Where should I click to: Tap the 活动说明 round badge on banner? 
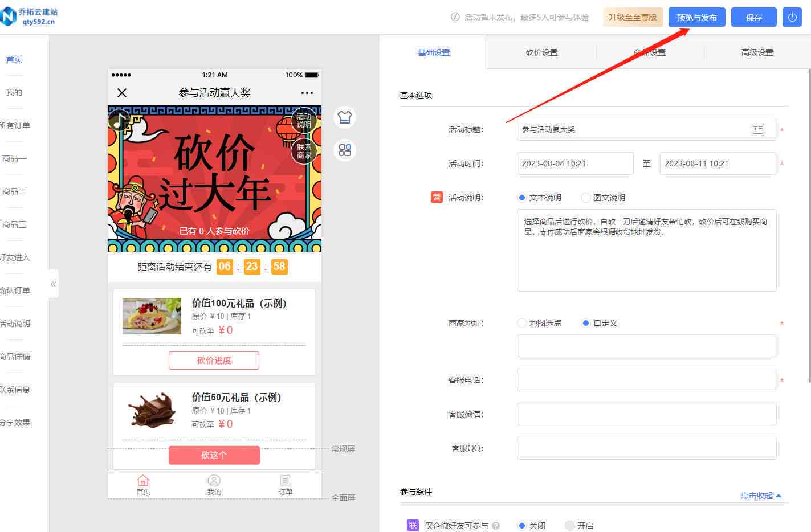(304, 120)
